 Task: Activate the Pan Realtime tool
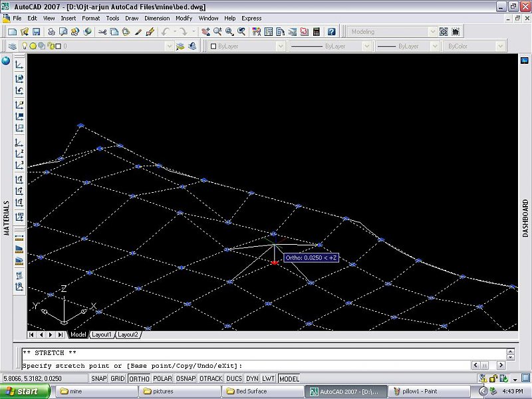205,31
